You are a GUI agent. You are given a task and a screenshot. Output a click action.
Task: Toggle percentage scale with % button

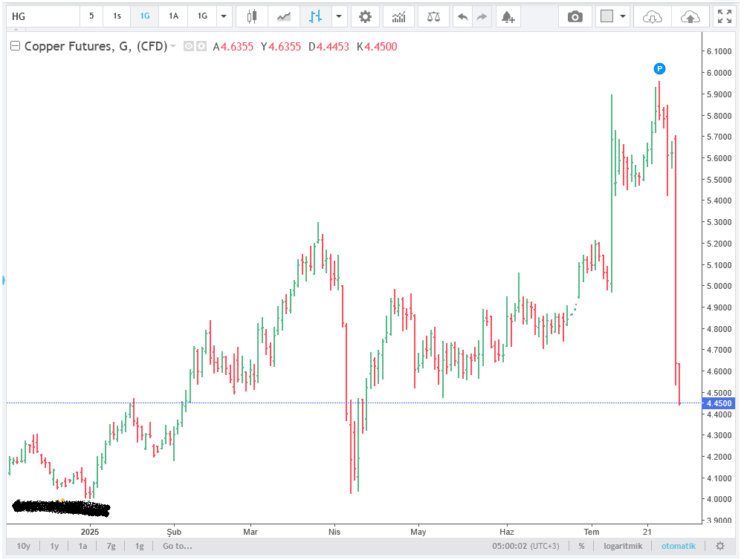point(581,546)
